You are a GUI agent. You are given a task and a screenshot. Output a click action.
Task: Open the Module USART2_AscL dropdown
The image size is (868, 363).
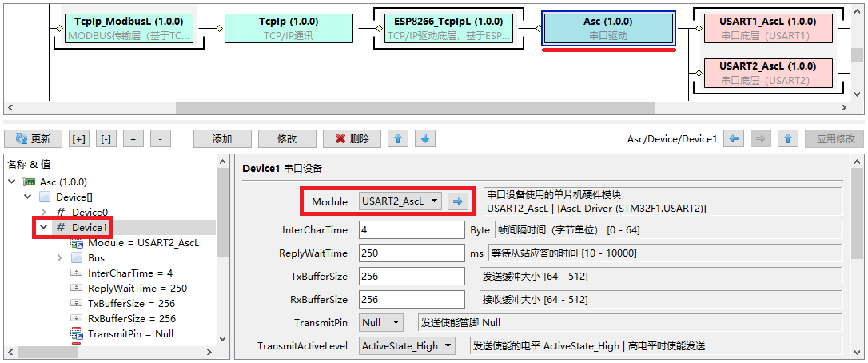pyautogui.click(x=400, y=201)
